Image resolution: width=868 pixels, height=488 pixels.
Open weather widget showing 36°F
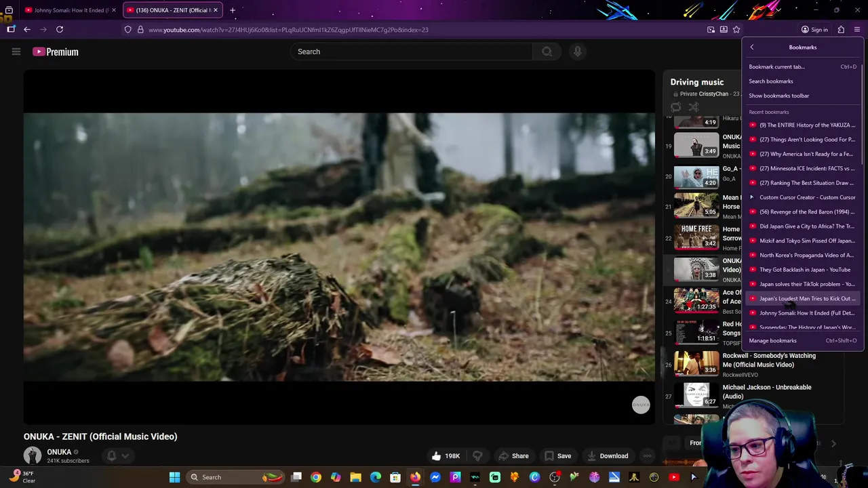click(22, 477)
